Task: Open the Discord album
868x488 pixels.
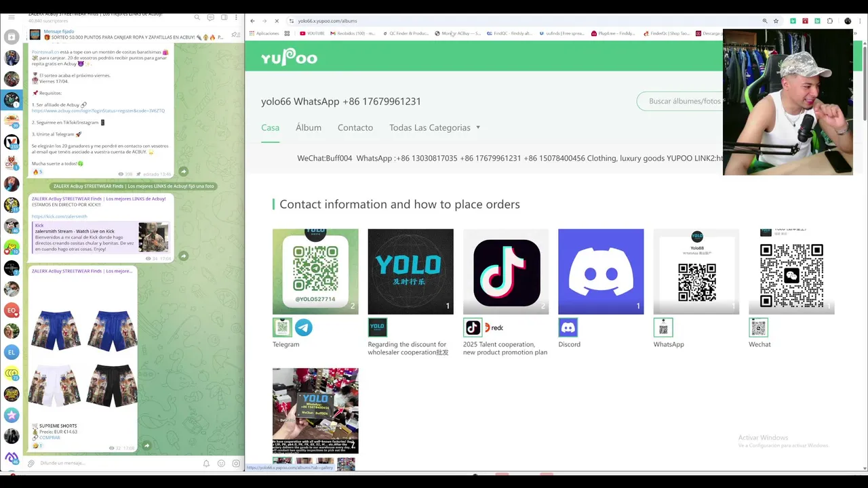Action: pos(601,271)
